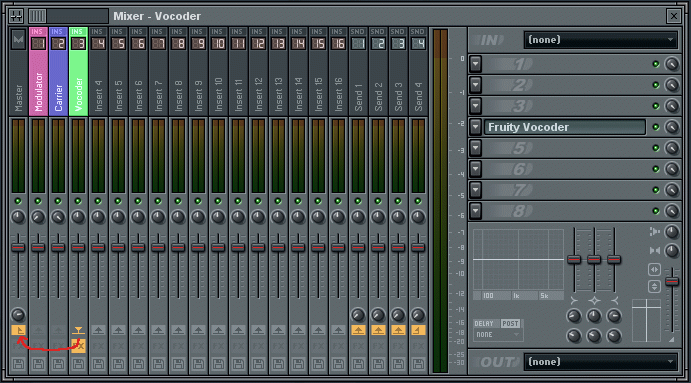This screenshot has width=691, height=383.
Task: Toggle the POST delay button
Action: 510,324
